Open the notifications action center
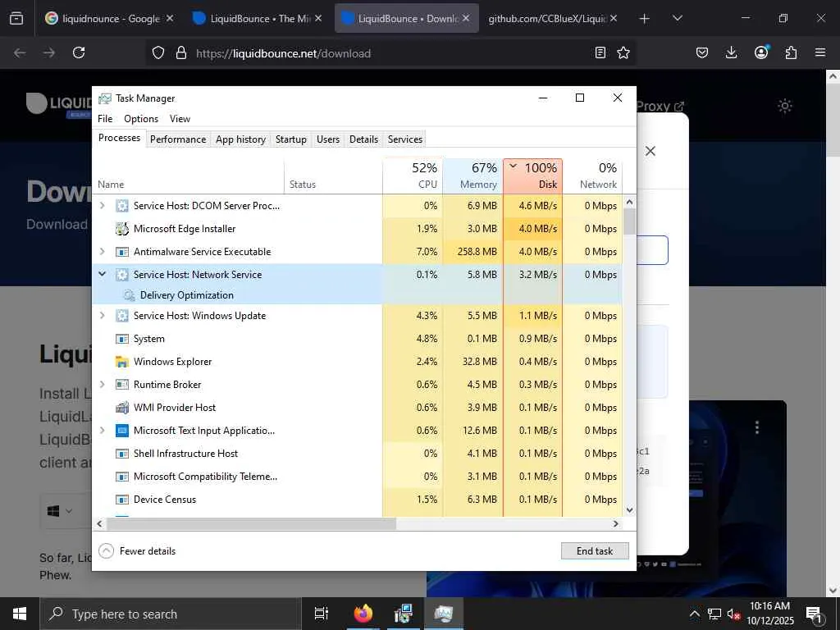 tap(814, 614)
